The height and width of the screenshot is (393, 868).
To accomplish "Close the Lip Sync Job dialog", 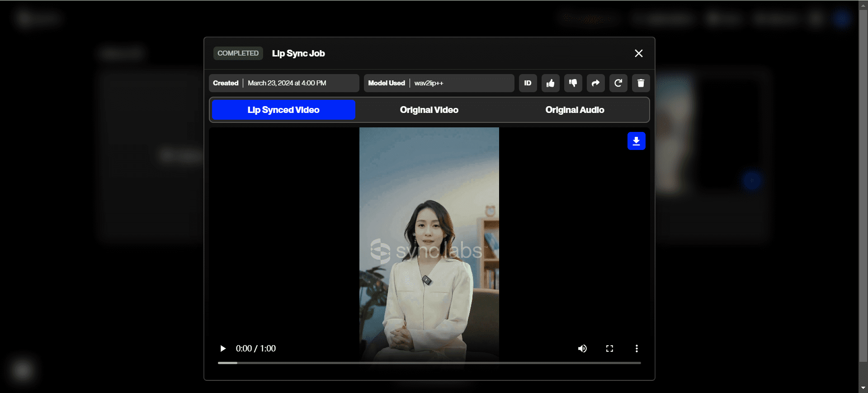I will coord(638,53).
